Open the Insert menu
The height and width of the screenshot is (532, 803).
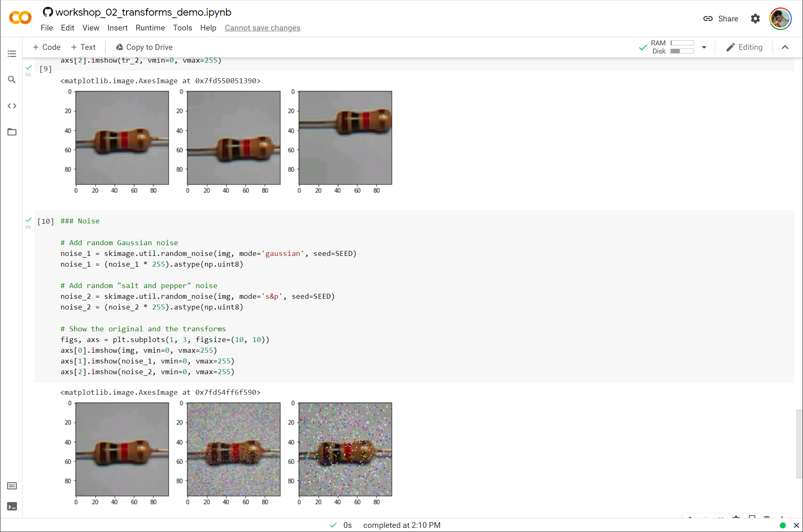(x=117, y=28)
